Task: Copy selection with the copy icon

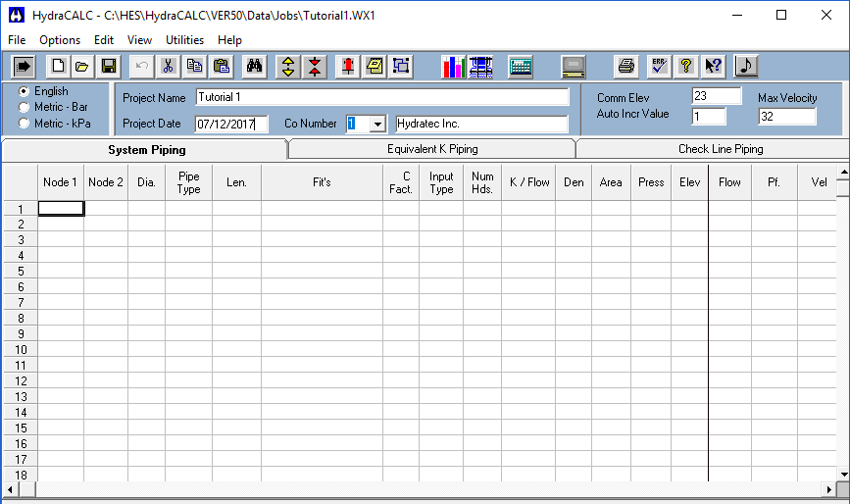Action: [x=195, y=67]
